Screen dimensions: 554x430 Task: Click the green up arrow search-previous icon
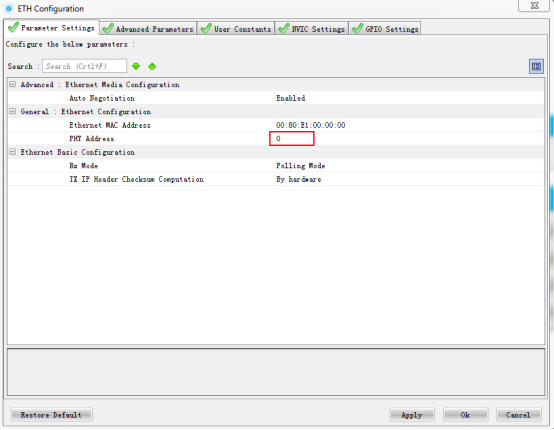point(152,66)
